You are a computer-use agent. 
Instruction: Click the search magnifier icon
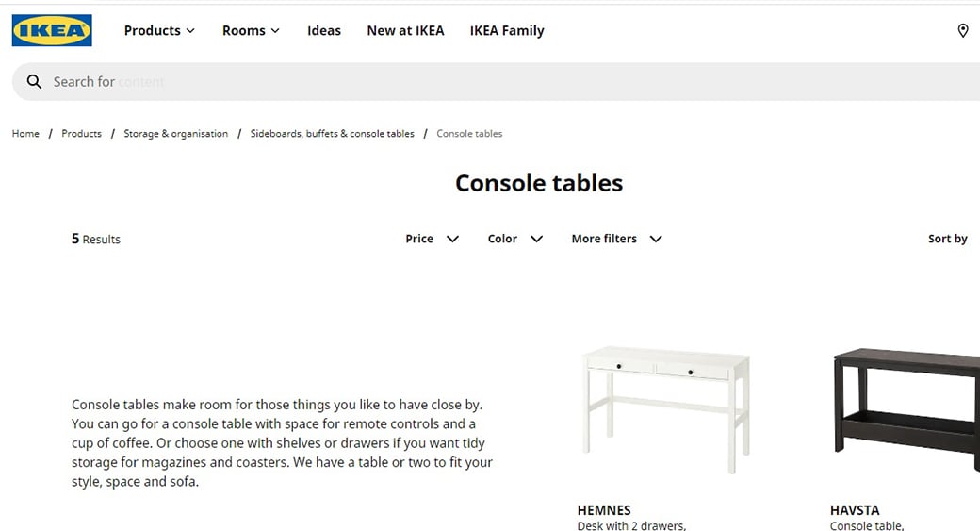click(34, 82)
